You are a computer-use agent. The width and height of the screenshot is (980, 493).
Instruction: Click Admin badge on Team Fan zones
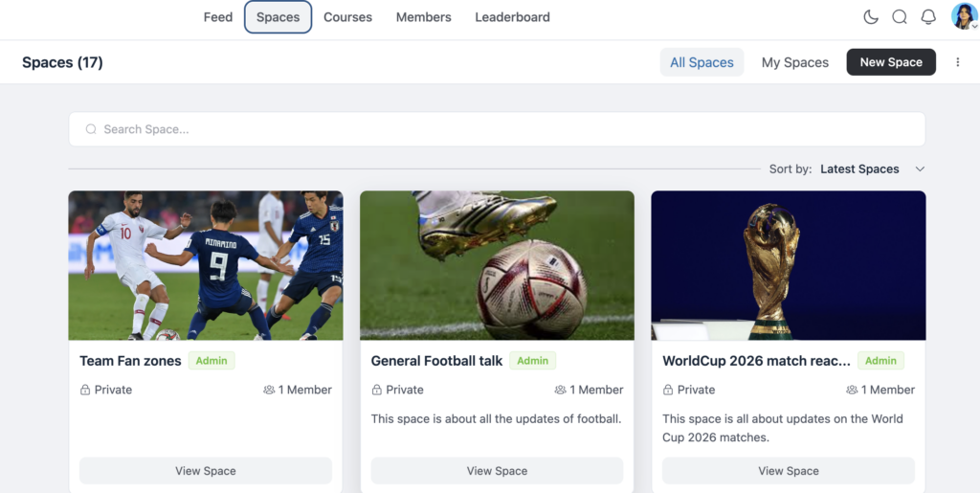[212, 361]
